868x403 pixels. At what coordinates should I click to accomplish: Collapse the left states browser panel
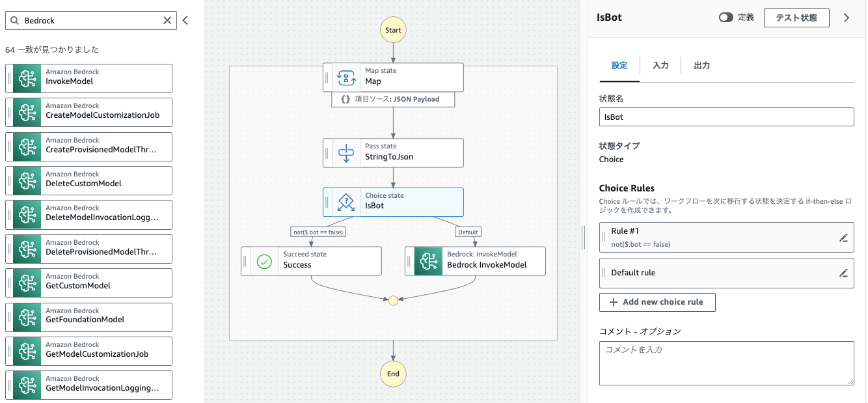click(185, 21)
